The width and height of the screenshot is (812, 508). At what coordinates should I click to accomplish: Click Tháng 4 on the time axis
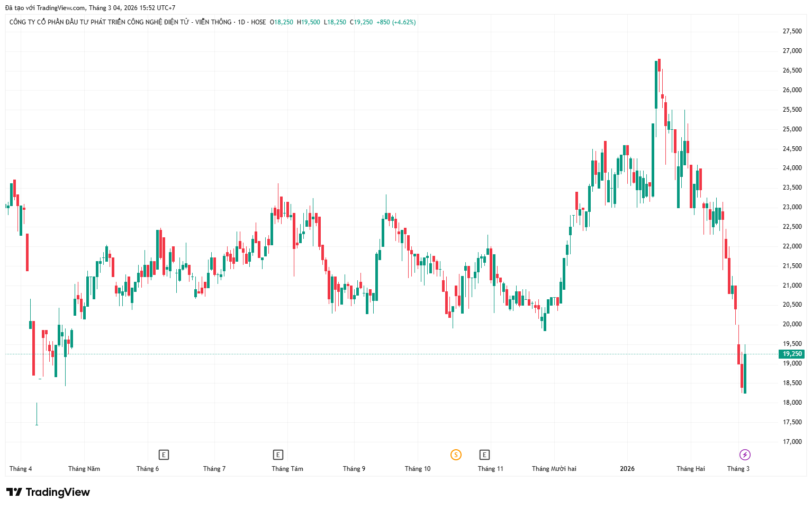(21, 469)
